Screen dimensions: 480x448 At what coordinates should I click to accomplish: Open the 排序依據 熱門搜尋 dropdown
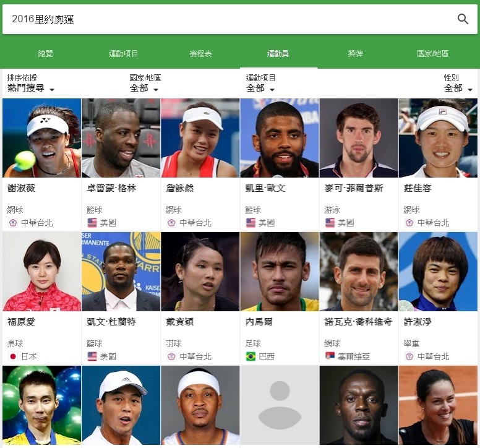tap(30, 84)
